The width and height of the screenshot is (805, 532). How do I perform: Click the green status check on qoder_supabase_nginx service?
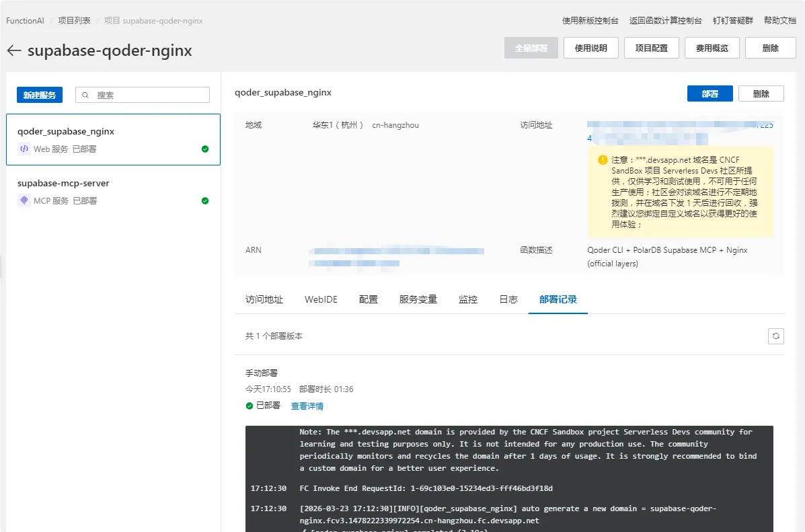click(x=204, y=149)
